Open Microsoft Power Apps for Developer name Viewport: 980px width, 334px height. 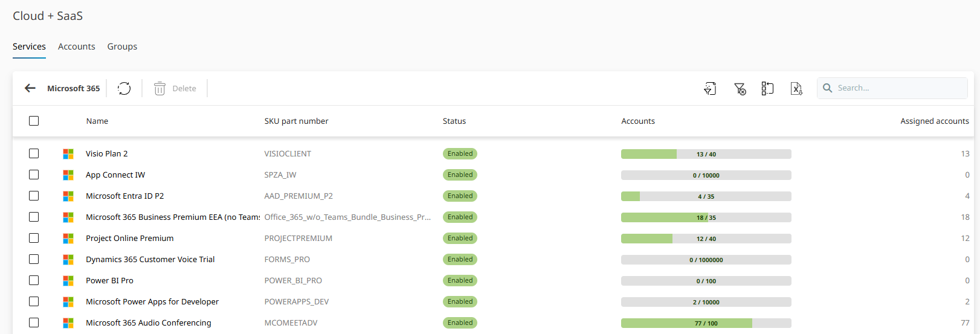152,301
